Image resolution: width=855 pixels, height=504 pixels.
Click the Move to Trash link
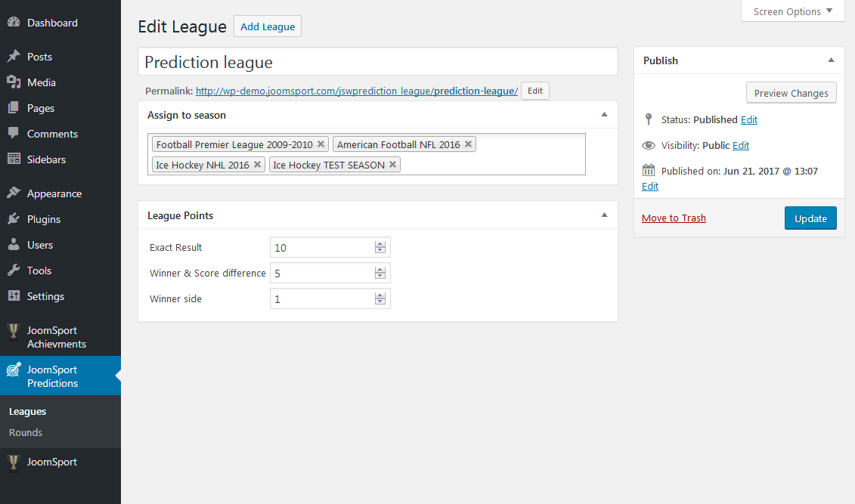coord(674,218)
